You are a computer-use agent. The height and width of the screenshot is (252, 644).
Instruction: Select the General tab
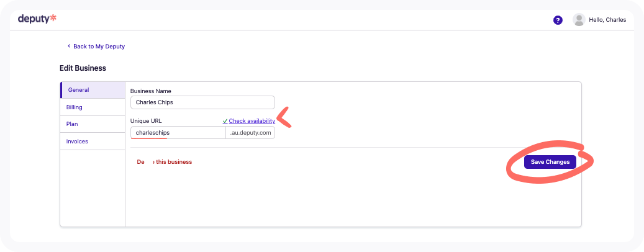(x=93, y=90)
